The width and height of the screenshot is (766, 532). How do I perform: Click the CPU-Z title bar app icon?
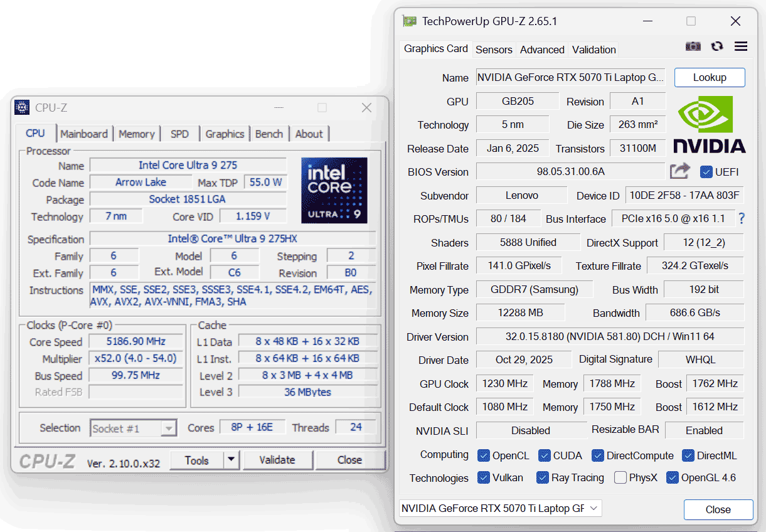coord(22,107)
